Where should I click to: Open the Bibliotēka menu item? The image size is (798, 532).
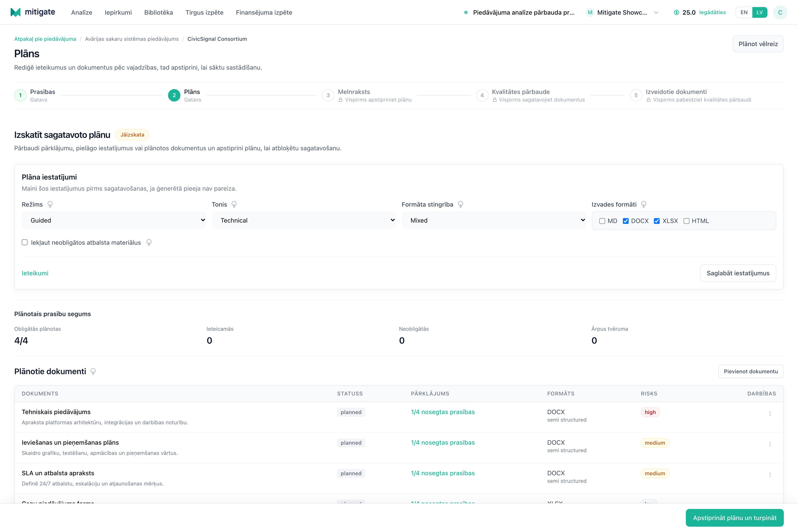pyautogui.click(x=158, y=13)
